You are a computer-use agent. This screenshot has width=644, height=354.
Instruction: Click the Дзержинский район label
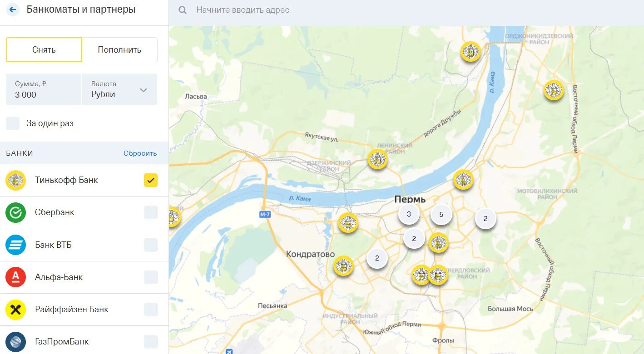click(329, 166)
